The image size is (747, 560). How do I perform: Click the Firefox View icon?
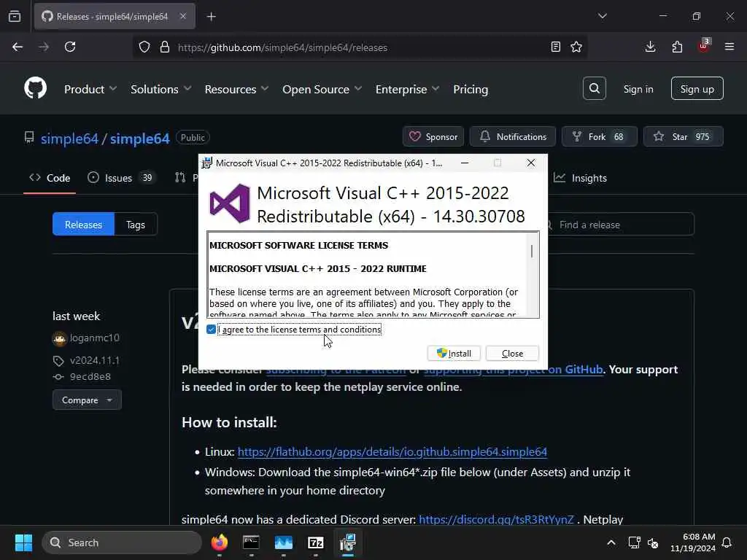15,16
